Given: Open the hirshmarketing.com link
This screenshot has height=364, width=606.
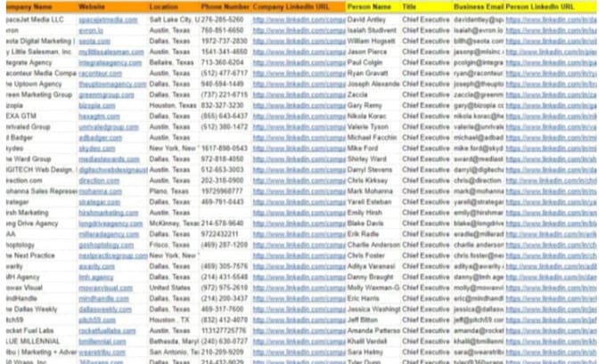Looking at the screenshot, I should pos(109,213).
